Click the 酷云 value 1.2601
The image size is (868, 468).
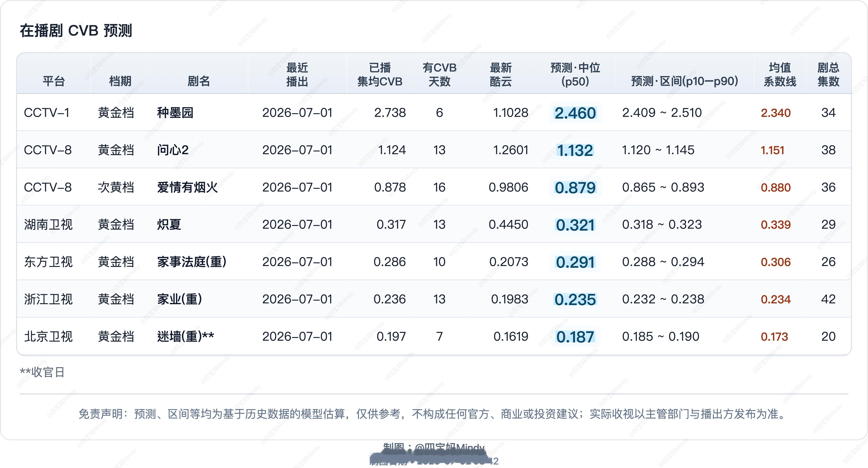point(511,150)
